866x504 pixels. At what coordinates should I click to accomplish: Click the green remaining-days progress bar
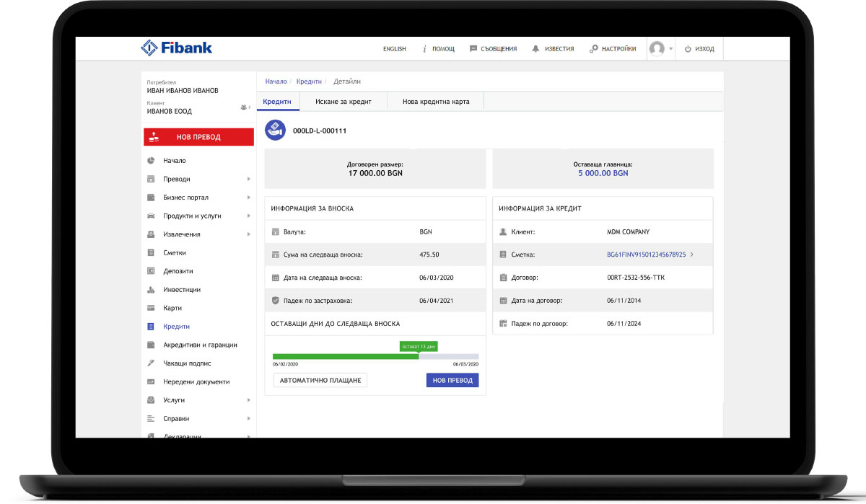point(345,356)
